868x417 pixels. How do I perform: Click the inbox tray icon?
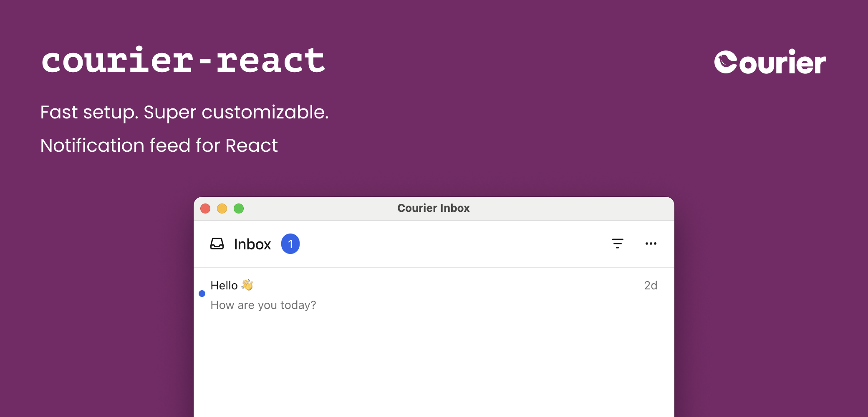(217, 244)
